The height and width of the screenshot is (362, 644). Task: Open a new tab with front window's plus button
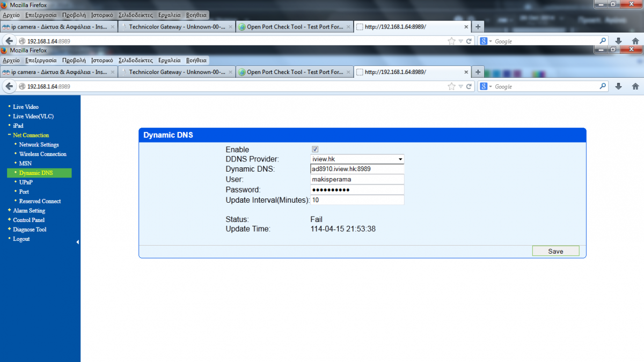point(478,72)
